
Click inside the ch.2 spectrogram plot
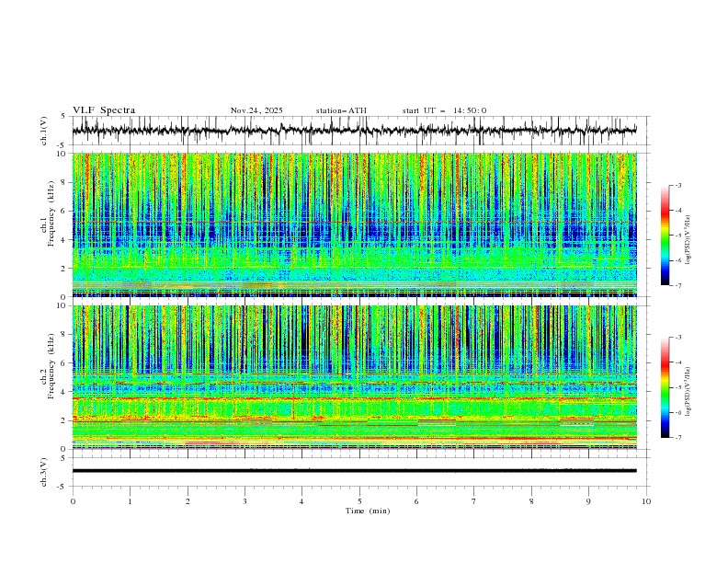click(x=358, y=376)
